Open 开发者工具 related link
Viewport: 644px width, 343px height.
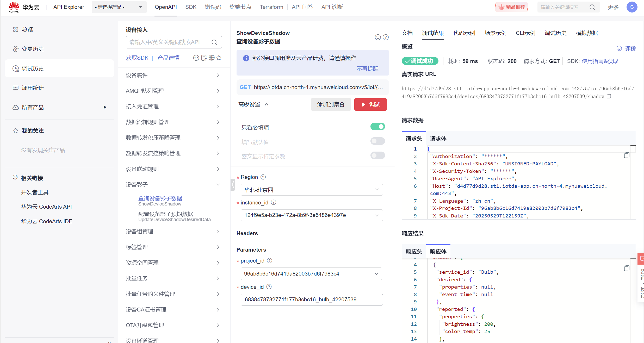[x=35, y=192]
